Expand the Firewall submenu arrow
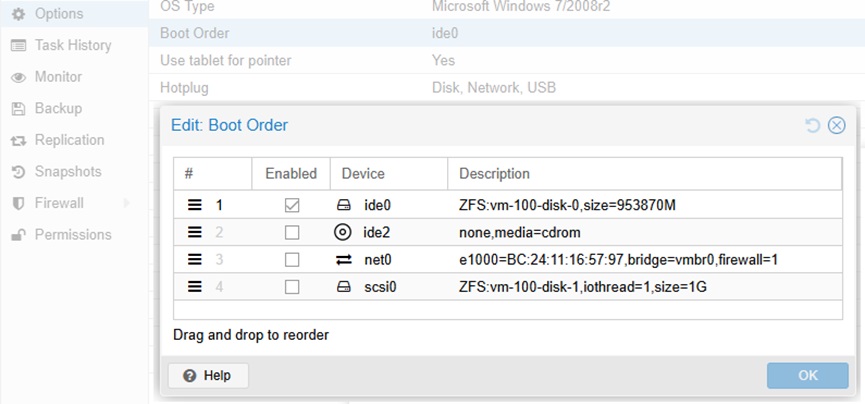865x404 pixels. click(x=126, y=203)
